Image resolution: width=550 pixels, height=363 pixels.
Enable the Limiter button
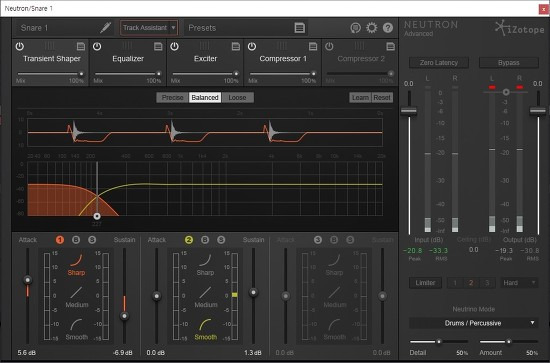(x=425, y=283)
